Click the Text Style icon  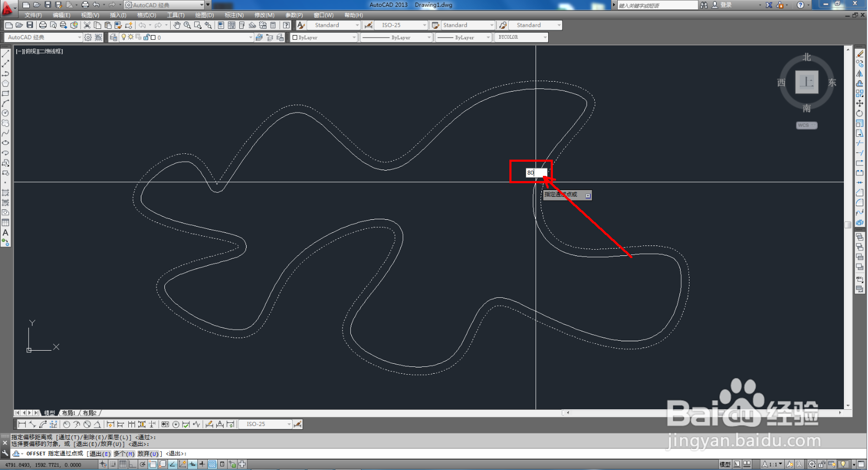click(x=301, y=25)
